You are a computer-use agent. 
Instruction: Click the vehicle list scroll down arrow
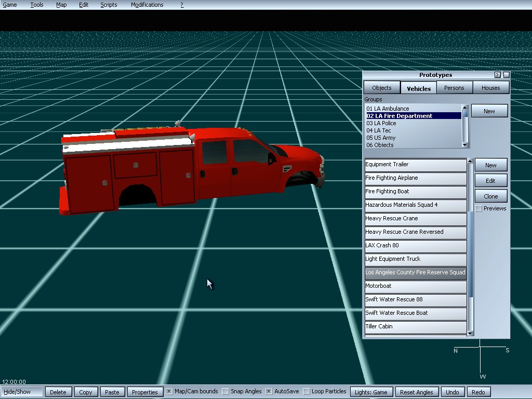point(471,333)
